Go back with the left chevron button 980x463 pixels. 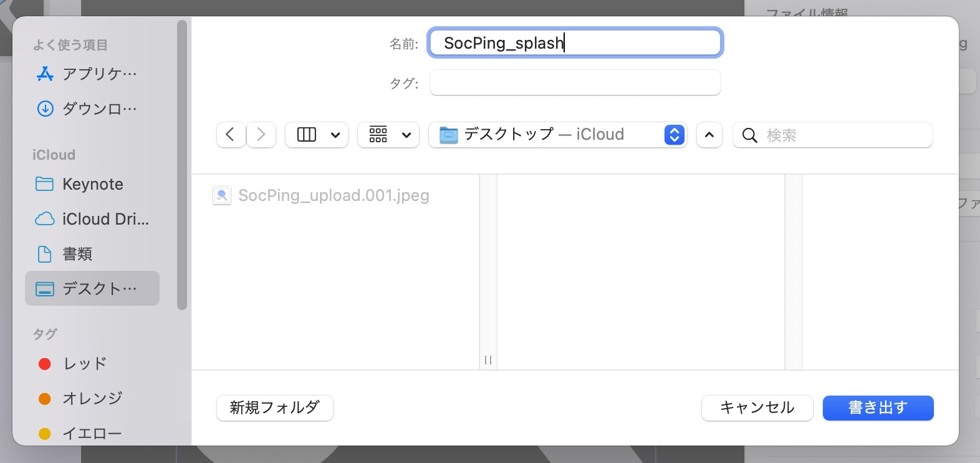tap(231, 135)
